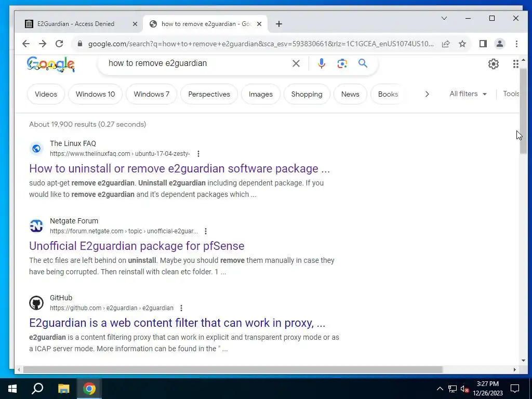
Task: Click the vertical scrollbar thumb
Action: point(523,110)
